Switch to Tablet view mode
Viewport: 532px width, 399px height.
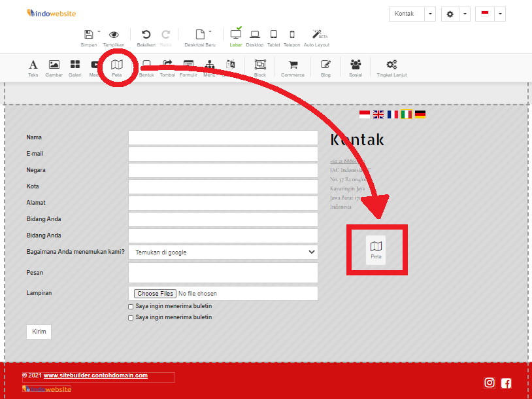(273, 37)
